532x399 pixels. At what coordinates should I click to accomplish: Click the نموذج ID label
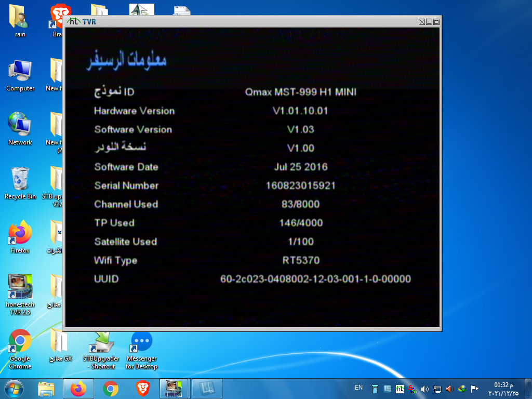coord(114,92)
